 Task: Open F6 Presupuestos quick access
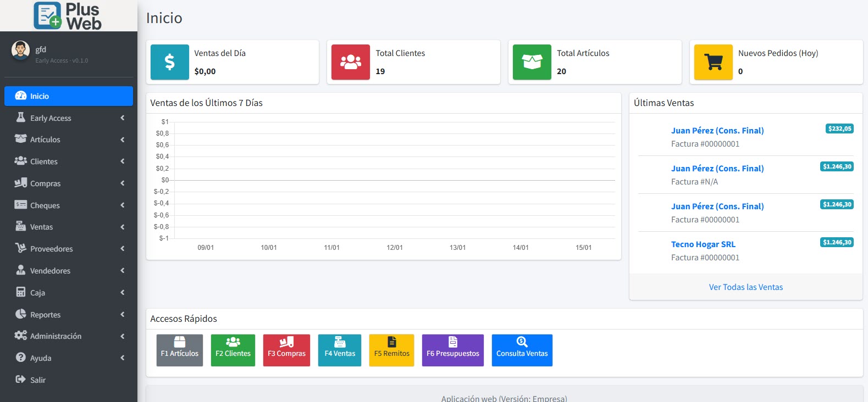[x=452, y=350]
